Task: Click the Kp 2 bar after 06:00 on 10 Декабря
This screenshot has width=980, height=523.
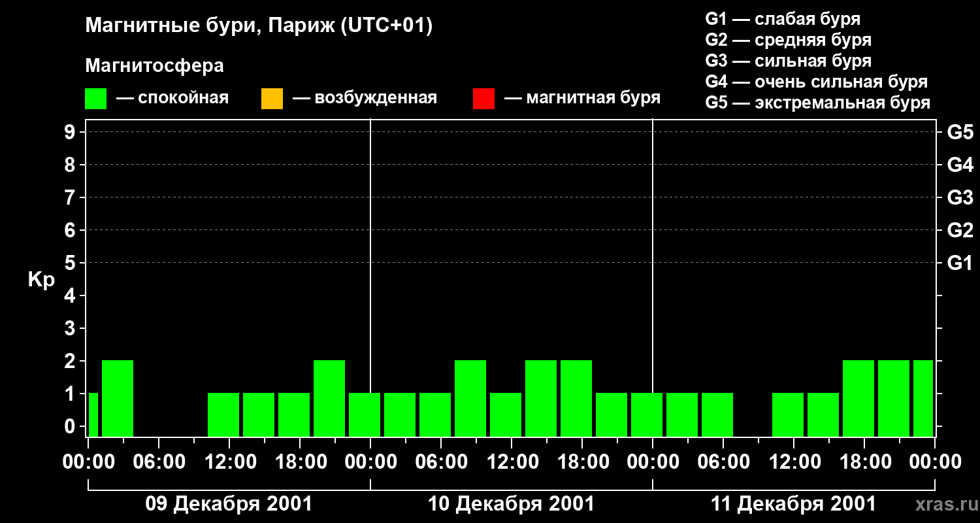Action: point(470,399)
